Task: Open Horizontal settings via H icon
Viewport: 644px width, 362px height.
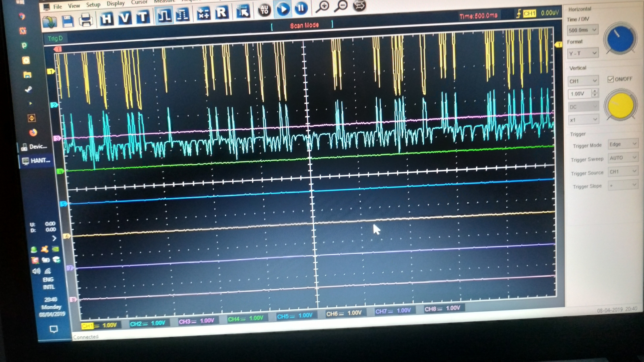Action: click(x=106, y=19)
